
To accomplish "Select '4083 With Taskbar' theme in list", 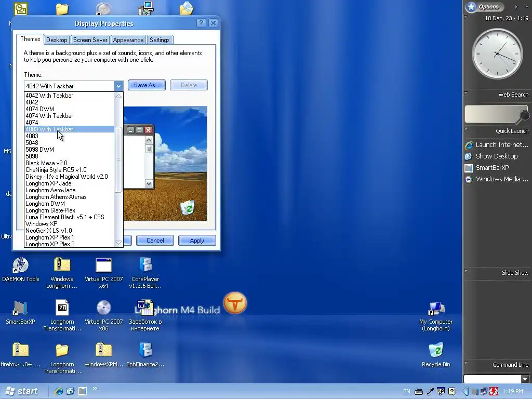I will pos(70,129).
